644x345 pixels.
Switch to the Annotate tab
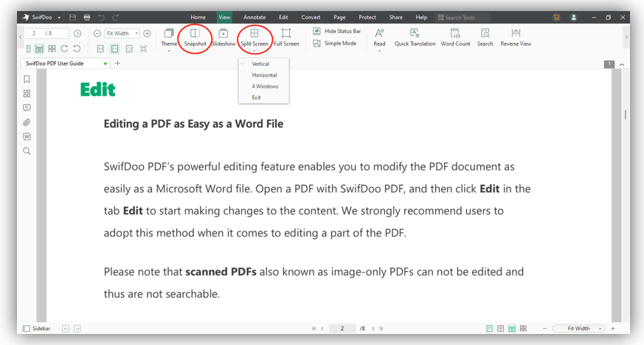pos(255,17)
